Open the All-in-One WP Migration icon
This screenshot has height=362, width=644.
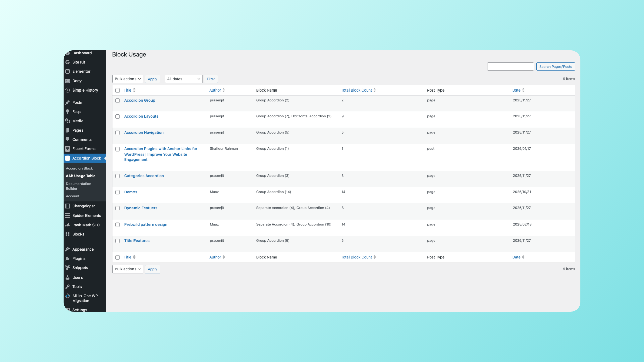click(x=68, y=296)
